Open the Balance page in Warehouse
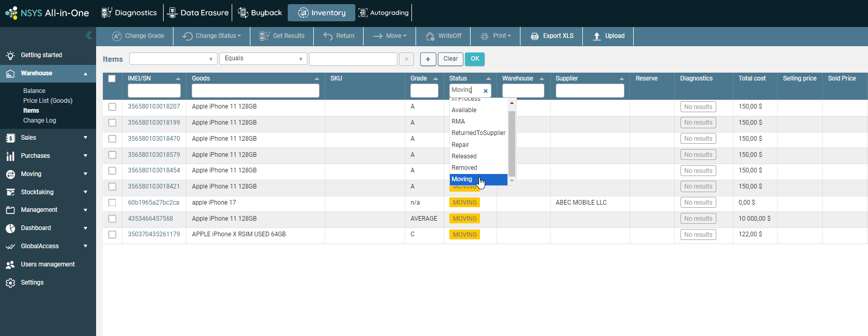This screenshot has height=336, width=868. click(34, 91)
